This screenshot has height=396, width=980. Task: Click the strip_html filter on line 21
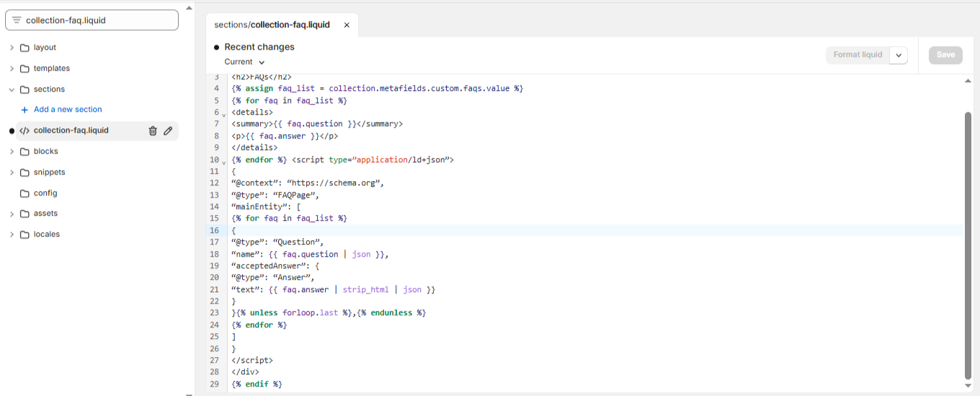(x=366, y=290)
